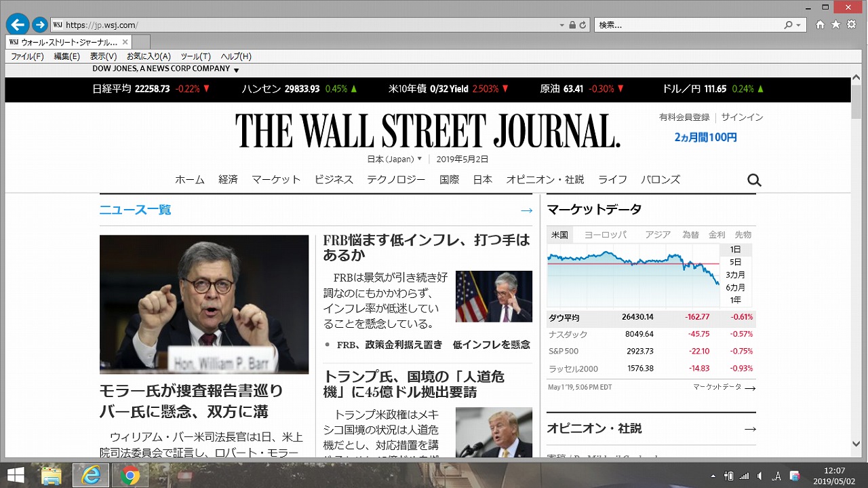The width and height of the screenshot is (868, 488).
Task: Select the 6カ月 chart range option
Action: click(736, 287)
